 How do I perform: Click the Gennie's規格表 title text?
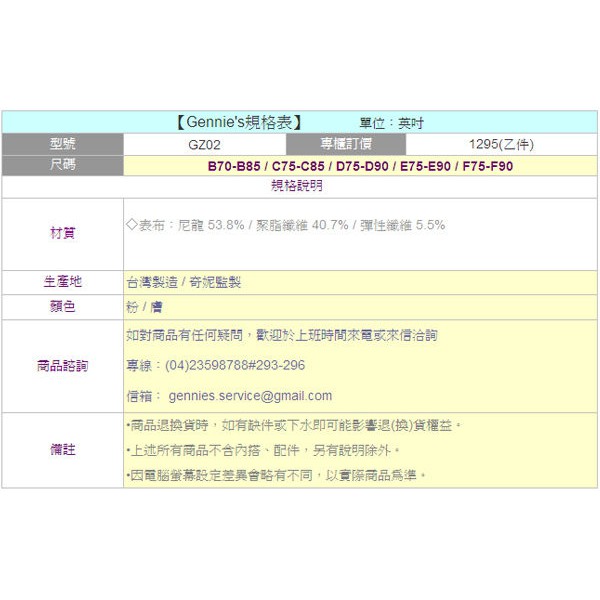[239, 123]
